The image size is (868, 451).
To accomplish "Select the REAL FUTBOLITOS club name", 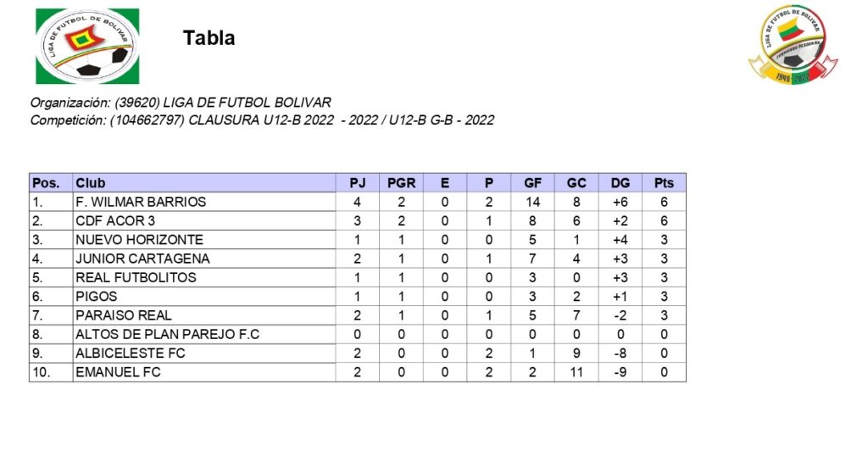I will click(x=136, y=277).
